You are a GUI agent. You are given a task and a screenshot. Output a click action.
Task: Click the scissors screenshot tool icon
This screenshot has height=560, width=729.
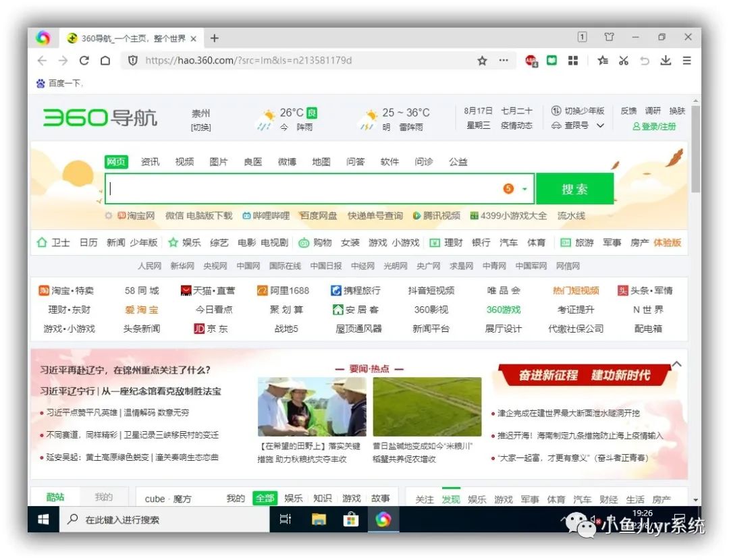624,61
